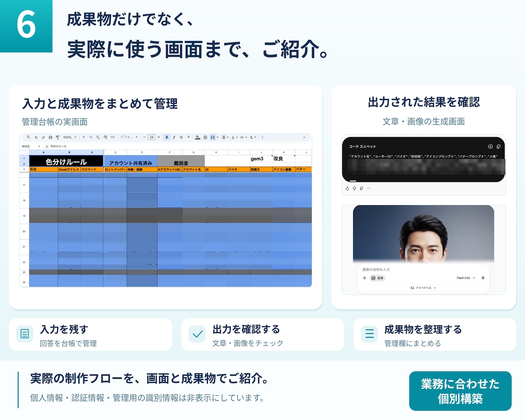
Task: Click the plus icon in prompt box
Action: click(x=364, y=278)
